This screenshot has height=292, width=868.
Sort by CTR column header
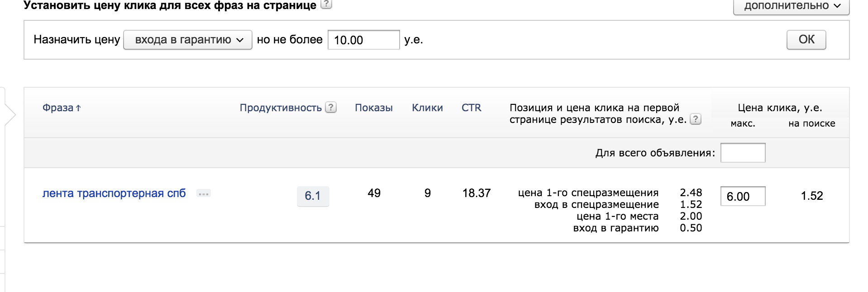pyautogui.click(x=471, y=108)
